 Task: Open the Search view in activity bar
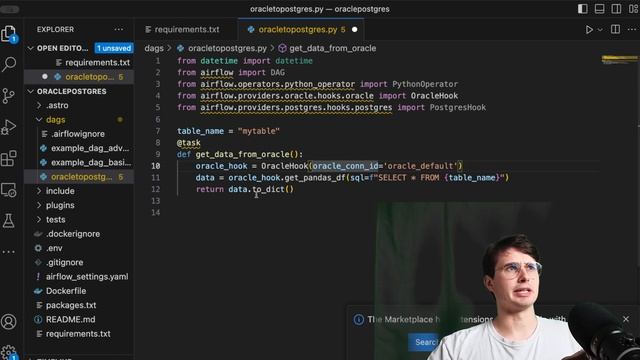9,64
